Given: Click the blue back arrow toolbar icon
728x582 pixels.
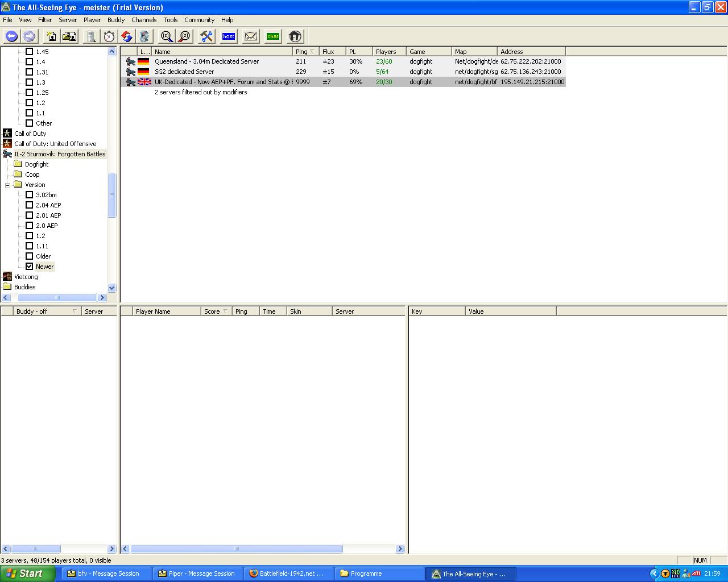Looking at the screenshot, I should point(11,36).
